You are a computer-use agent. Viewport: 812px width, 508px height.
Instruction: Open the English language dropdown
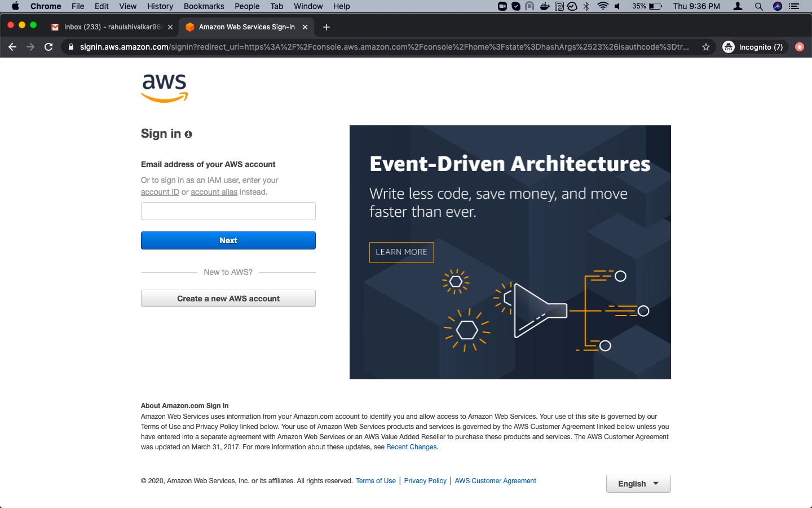pos(638,484)
